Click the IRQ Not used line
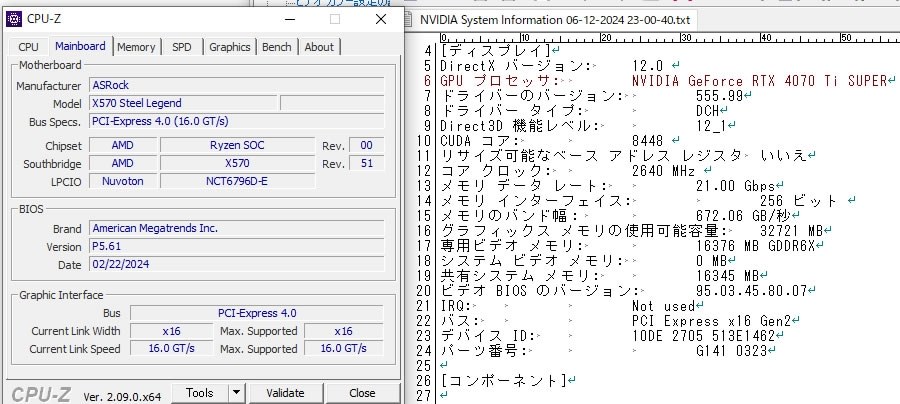Screen dimensions: 900x404 [572, 306]
